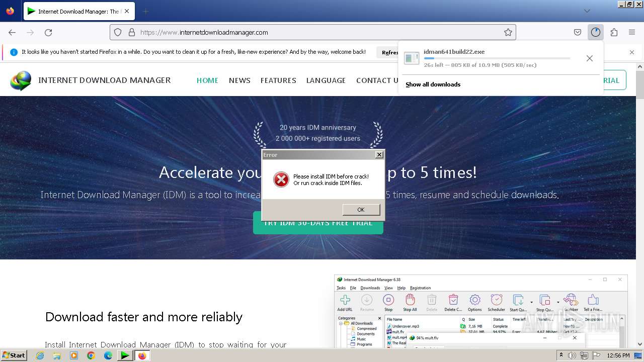
Task: Cancel the idman641build22.exe download
Action: click(590, 58)
